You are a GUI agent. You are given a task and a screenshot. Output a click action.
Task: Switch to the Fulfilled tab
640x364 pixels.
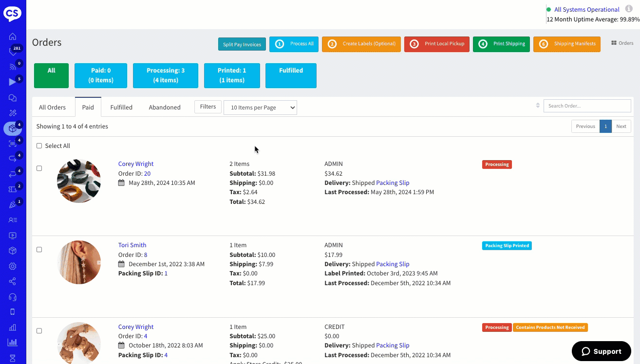[121, 108]
